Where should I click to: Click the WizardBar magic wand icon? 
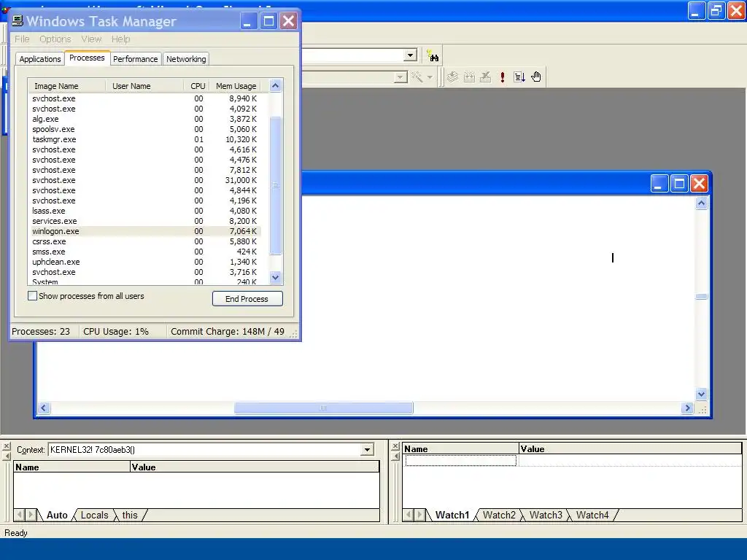click(x=417, y=77)
